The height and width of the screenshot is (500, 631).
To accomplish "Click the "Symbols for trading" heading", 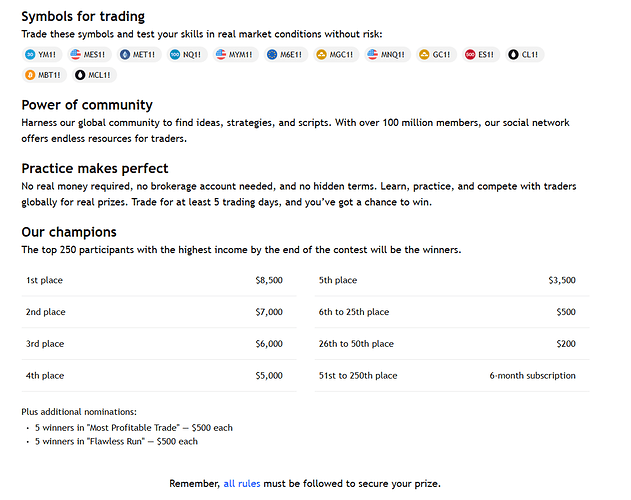I will 83,16.
